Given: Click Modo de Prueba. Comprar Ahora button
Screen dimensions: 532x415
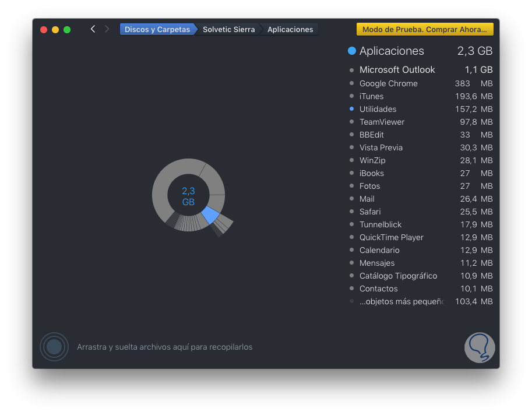Looking at the screenshot, I should tap(425, 30).
